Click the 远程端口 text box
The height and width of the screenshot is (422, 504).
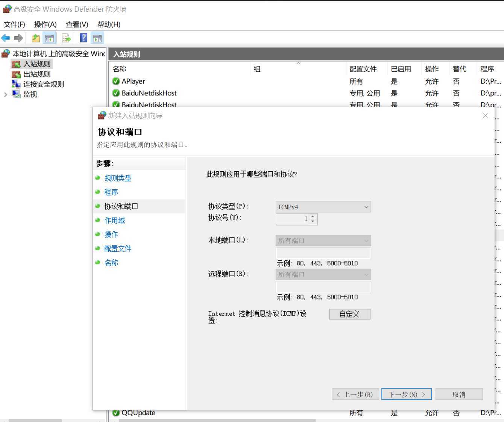[x=323, y=287]
